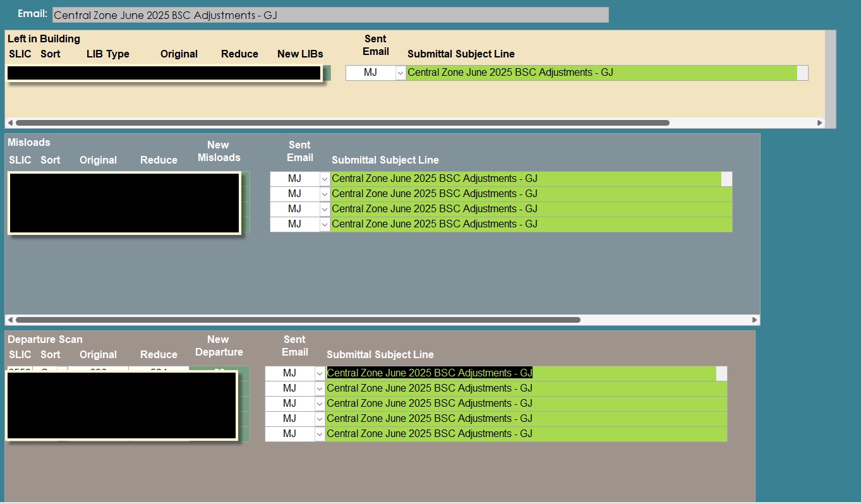Open the first Misloads MJ dropdown
This screenshot has height=504, width=861.
click(324, 178)
